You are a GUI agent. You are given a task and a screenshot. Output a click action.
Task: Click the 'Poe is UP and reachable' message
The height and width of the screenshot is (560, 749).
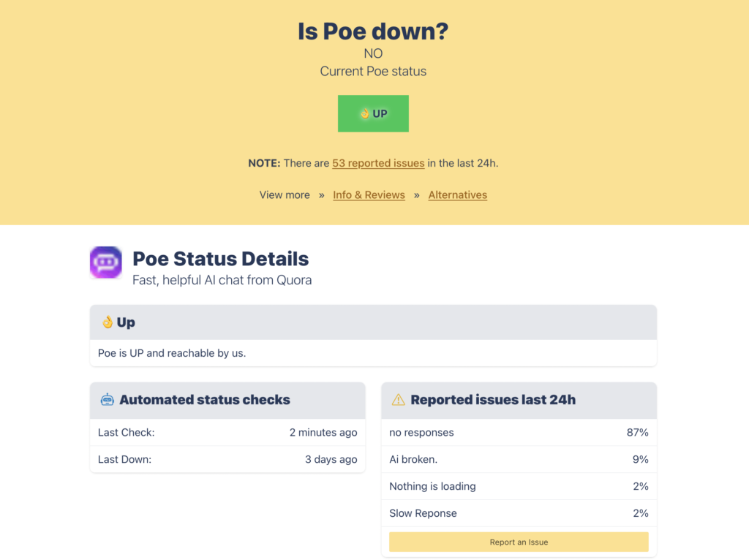tap(172, 353)
